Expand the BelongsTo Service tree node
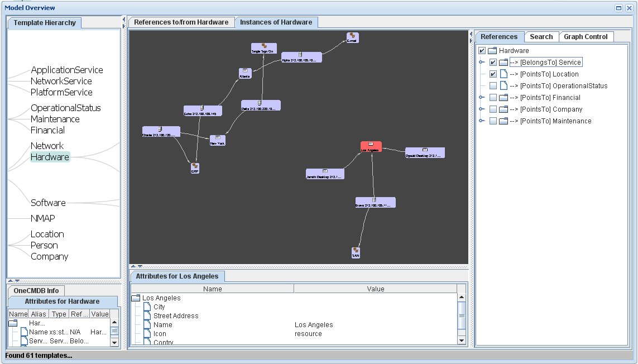Viewport: 638px width, 364px height. (482, 63)
